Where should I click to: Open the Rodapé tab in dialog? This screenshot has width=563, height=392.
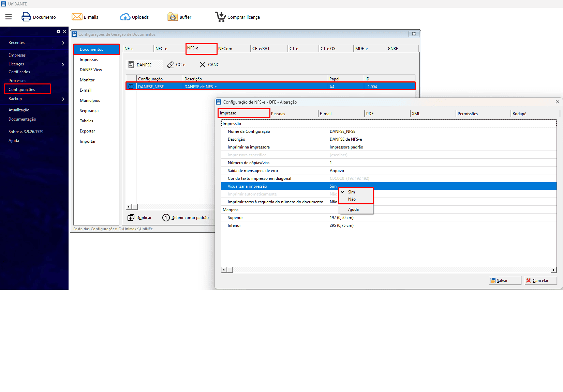click(535, 114)
